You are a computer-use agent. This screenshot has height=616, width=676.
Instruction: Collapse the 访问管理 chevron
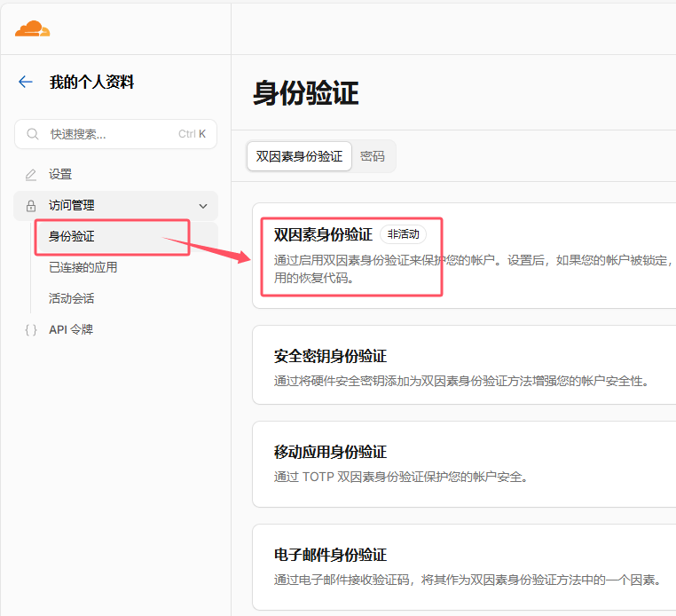[x=203, y=206]
